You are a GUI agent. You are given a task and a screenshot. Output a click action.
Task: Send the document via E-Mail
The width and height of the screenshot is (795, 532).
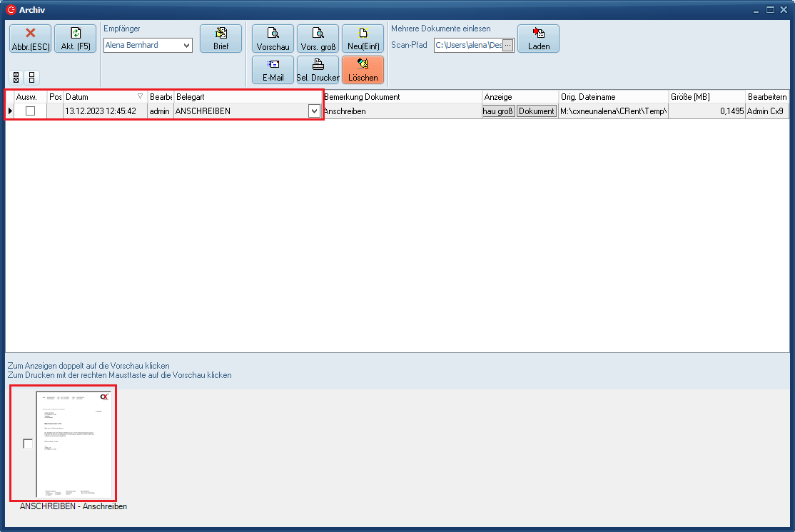(x=273, y=70)
